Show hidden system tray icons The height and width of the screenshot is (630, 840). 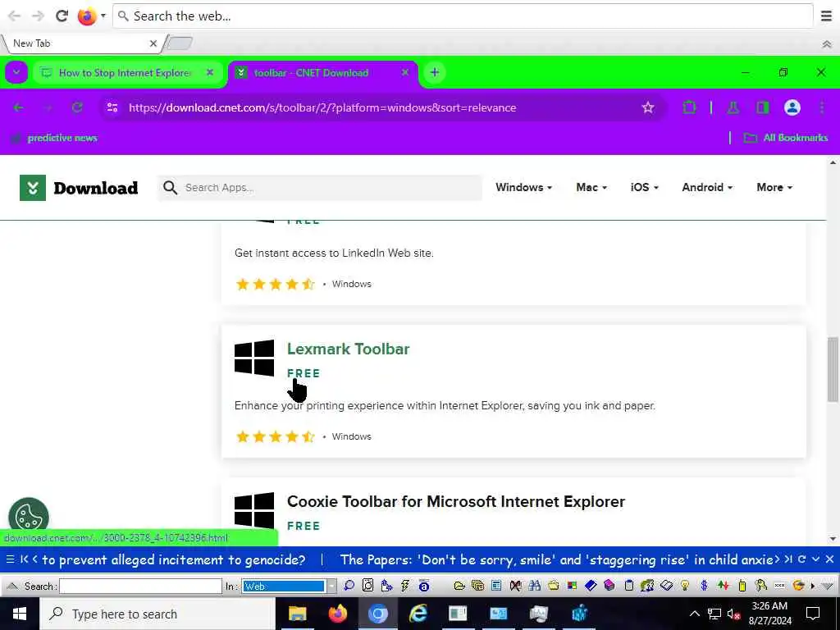(694, 614)
